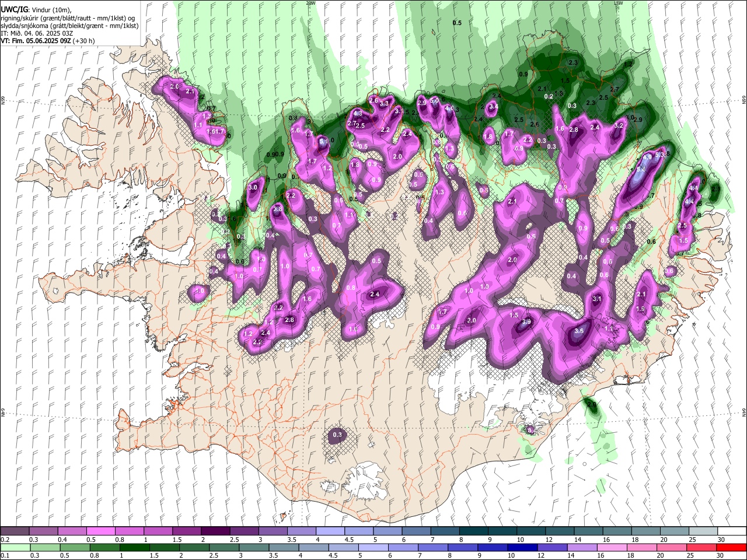This screenshot has height=560, width=747.
Task: Select the 'VT: Fim. 05.06.2025 09Z (+30 h)' line
Action: click(48, 41)
